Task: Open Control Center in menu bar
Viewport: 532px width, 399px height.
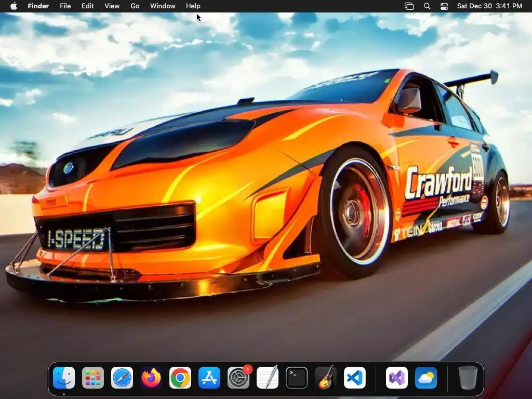Action: pyautogui.click(x=444, y=6)
